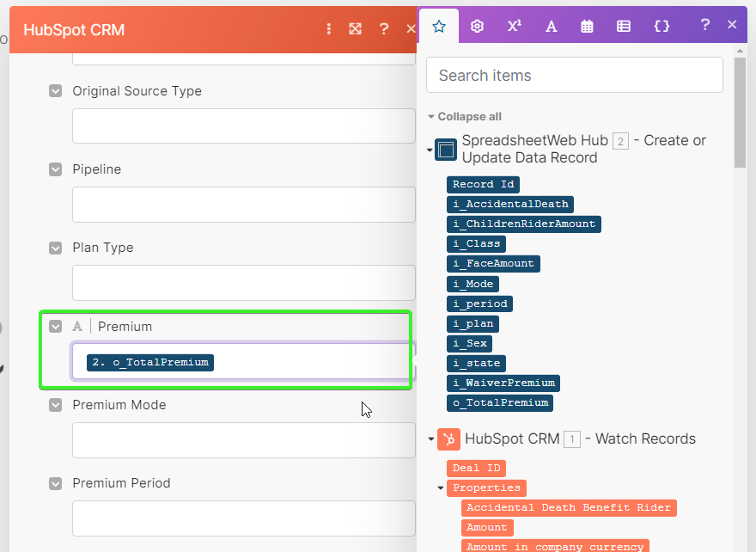Switch to the star favorites tab
Viewport: 756px width, 552px height.
coord(439,26)
